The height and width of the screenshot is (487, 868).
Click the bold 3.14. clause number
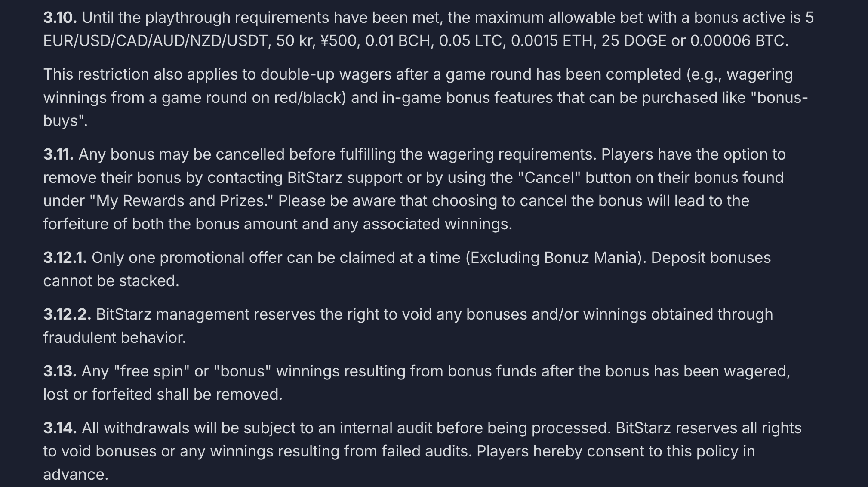click(x=60, y=428)
